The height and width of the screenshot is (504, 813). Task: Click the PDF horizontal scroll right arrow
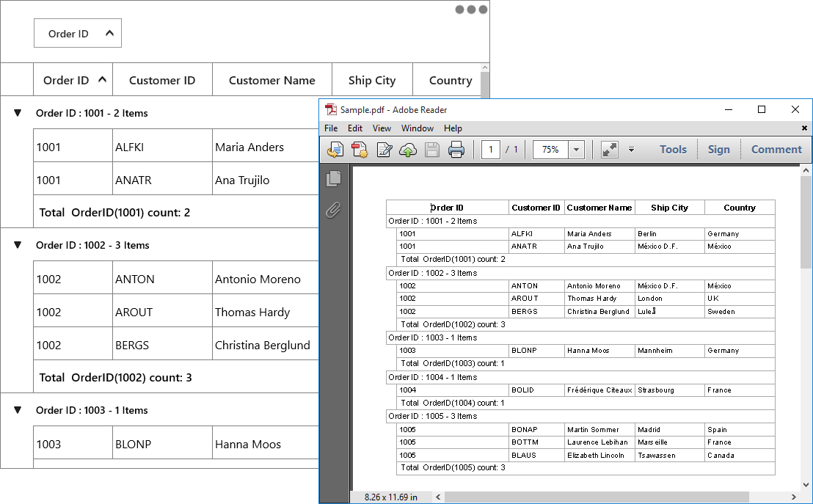coord(794,497)
